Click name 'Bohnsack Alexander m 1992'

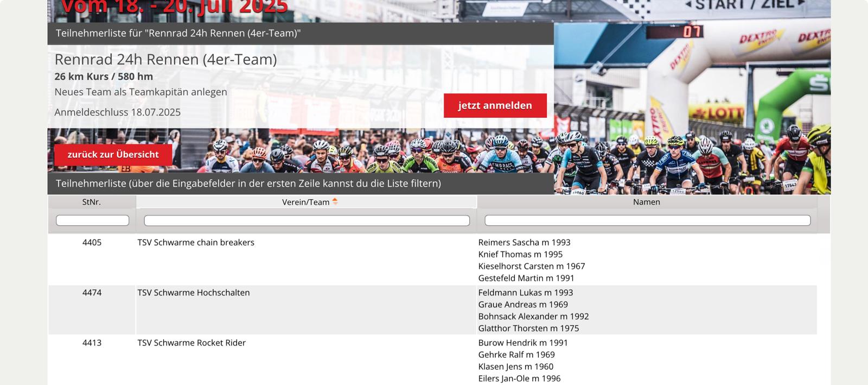533,316
